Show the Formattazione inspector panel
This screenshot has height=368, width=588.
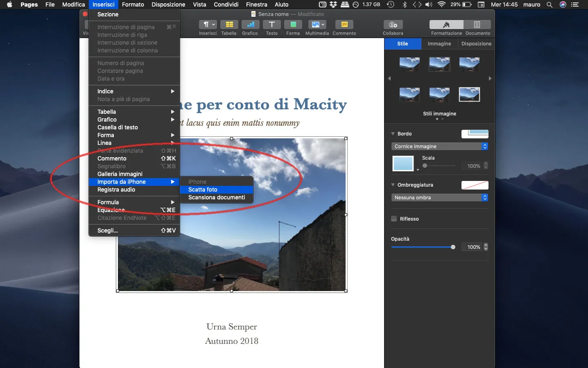[x=446, y=25]
